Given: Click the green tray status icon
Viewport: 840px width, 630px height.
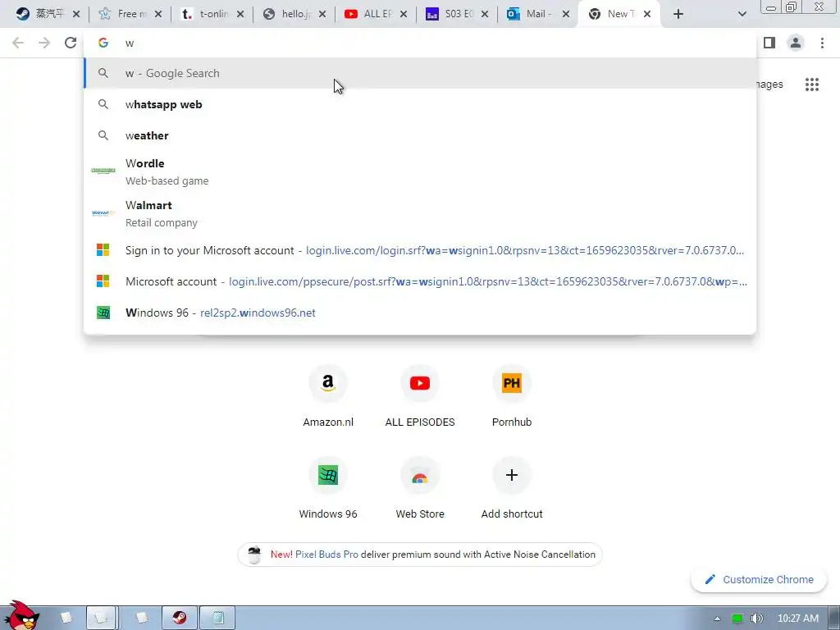Looking at the screenshot, I should click(x=737, y=619).
